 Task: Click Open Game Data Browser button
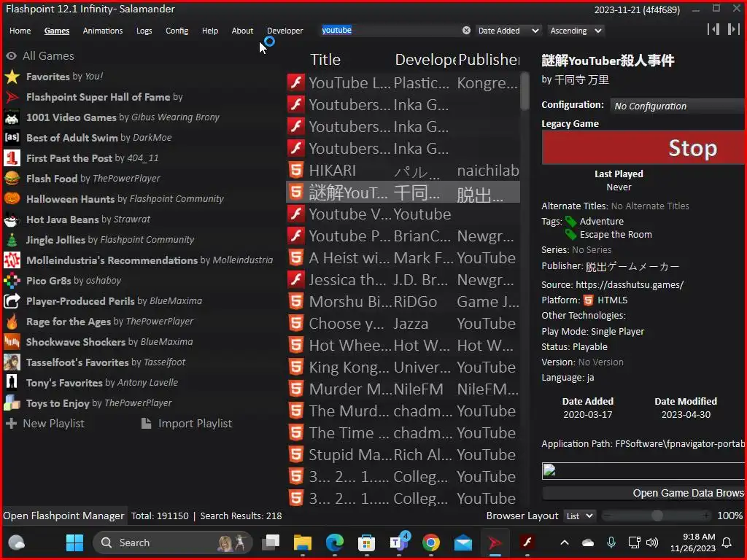tap(643, 493)
